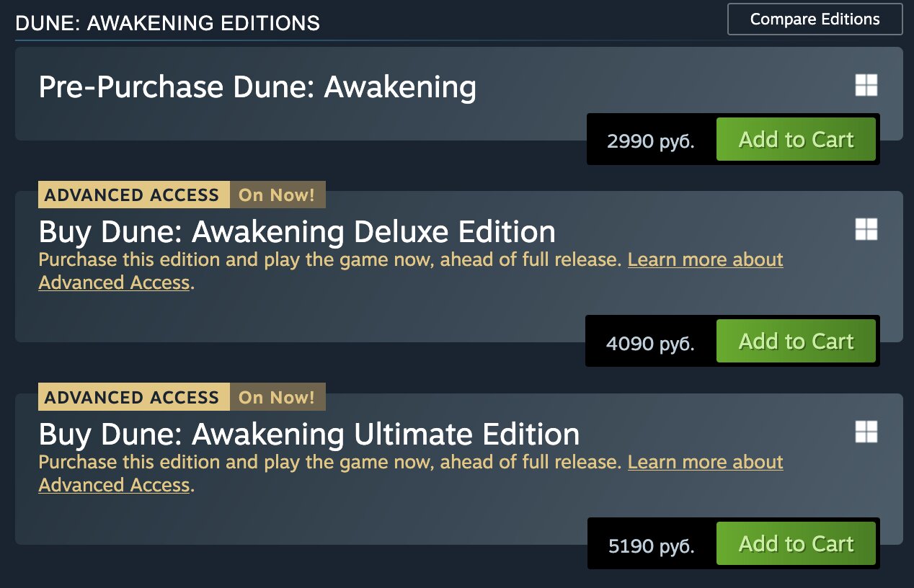Image resolution: width=914 pixels, height=588 pixels.
Task: Select the Buy Dune: Awakening Ultimate Edition title
Action: tap(309, 435)
